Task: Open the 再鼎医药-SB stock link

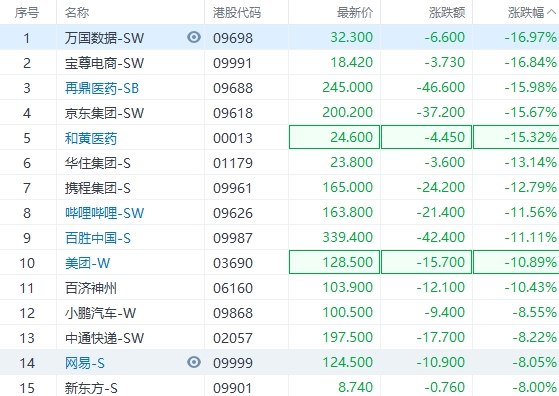Action: [102, 88]
